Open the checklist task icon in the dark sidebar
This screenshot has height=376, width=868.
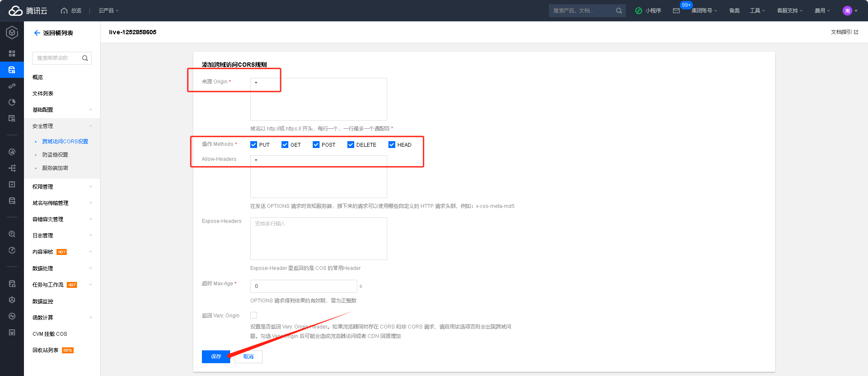pyautogui.click(x=12, y=184)
